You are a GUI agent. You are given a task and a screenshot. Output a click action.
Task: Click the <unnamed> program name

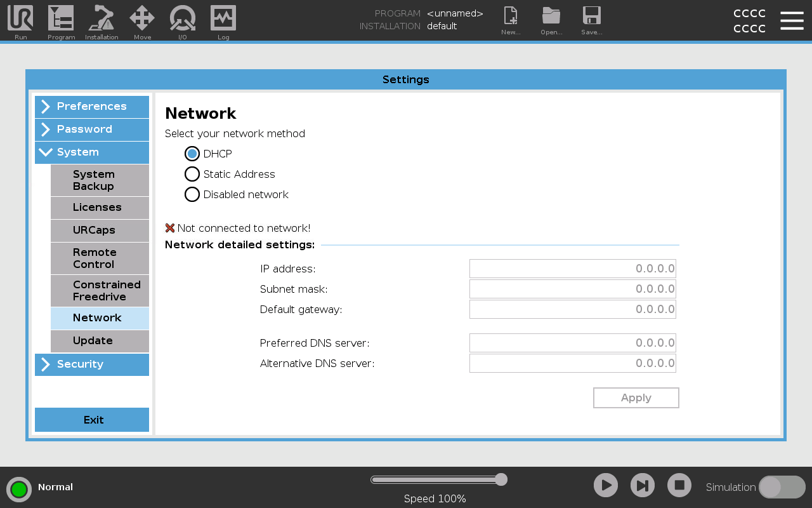point(455,13)
